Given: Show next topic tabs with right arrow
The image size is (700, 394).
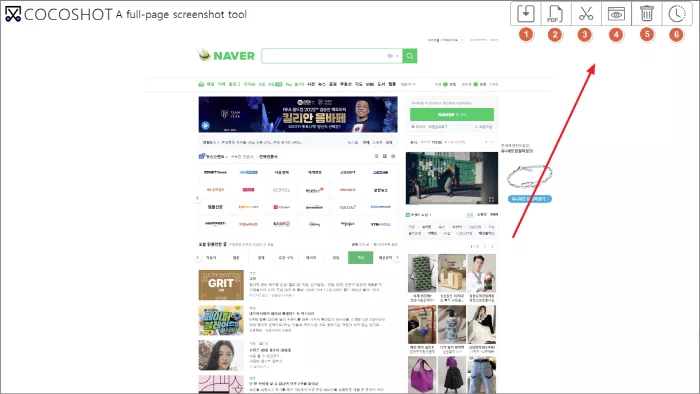Looking at the screenshot, I should [397, 257].
